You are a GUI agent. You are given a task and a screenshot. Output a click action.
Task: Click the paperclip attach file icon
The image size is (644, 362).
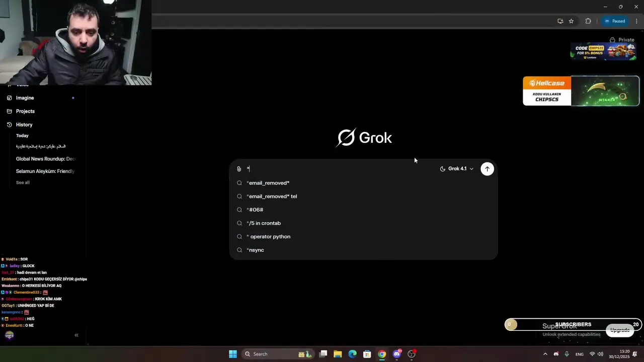(239, 169)
